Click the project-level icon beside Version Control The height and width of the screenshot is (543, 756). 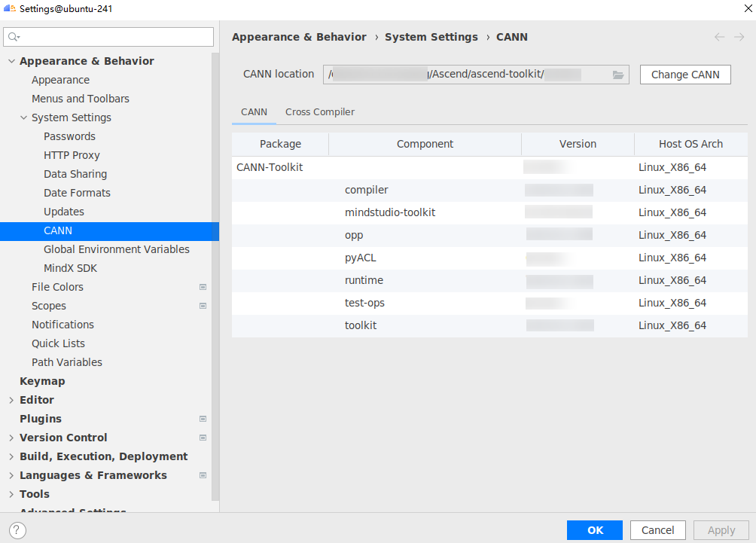(203, 438)
